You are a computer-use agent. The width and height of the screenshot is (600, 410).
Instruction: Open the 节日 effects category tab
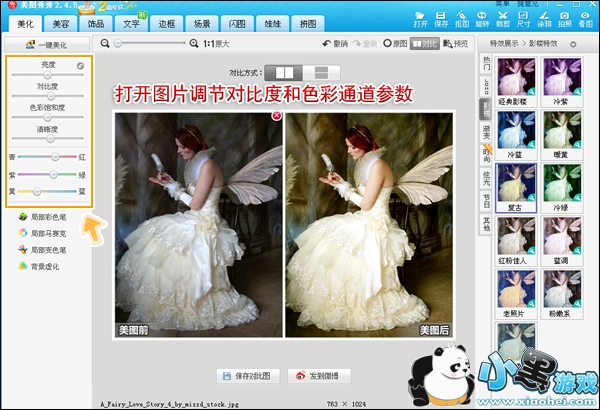[486, 201]
